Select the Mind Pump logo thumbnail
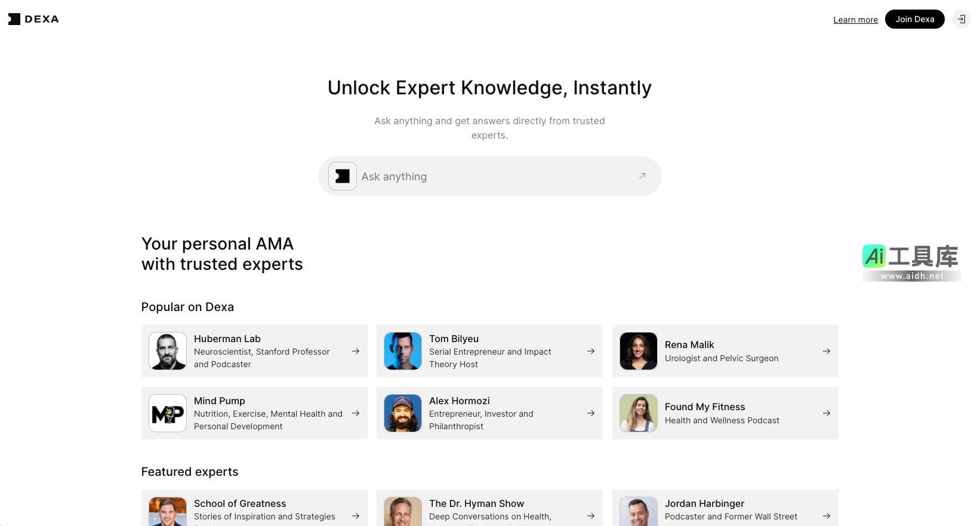980x526 pixels. click(168, 413)
